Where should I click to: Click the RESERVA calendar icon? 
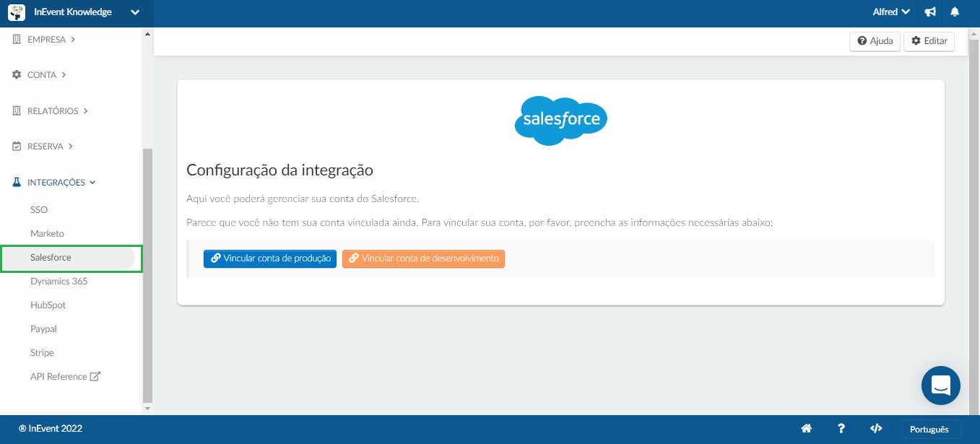(x=17, y=147)
